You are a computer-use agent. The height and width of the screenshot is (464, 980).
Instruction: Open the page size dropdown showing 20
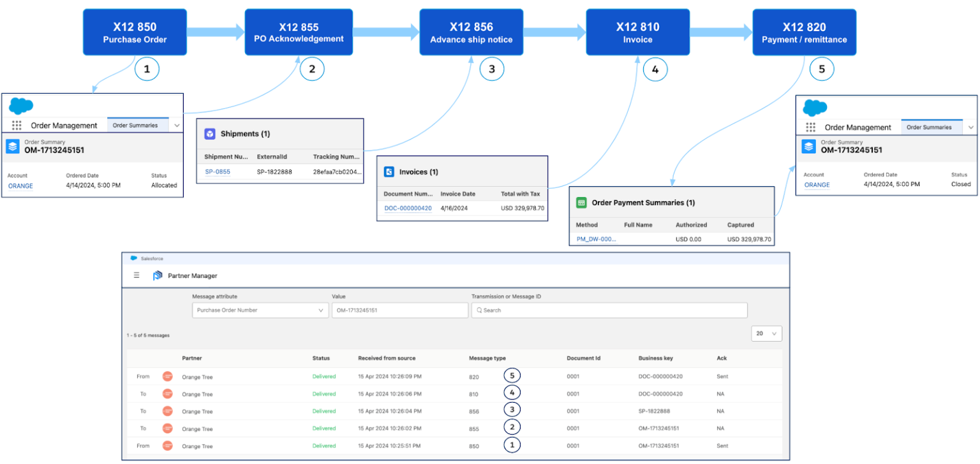767,333
